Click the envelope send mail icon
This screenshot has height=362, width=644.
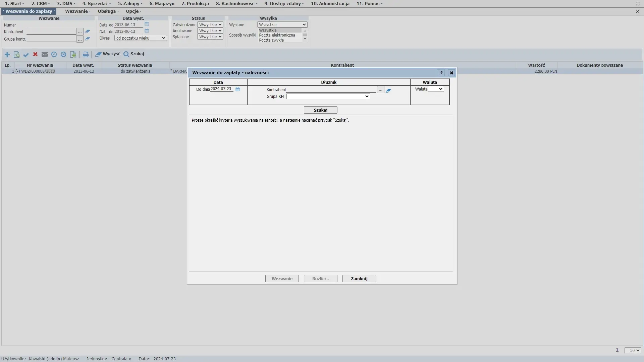click(45, 54)
